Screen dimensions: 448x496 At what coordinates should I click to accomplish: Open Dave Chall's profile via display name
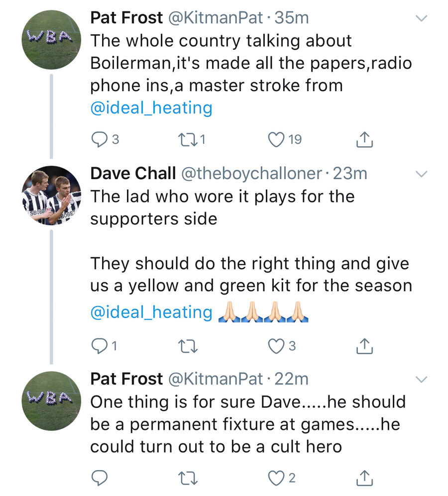tap(132, 173)
